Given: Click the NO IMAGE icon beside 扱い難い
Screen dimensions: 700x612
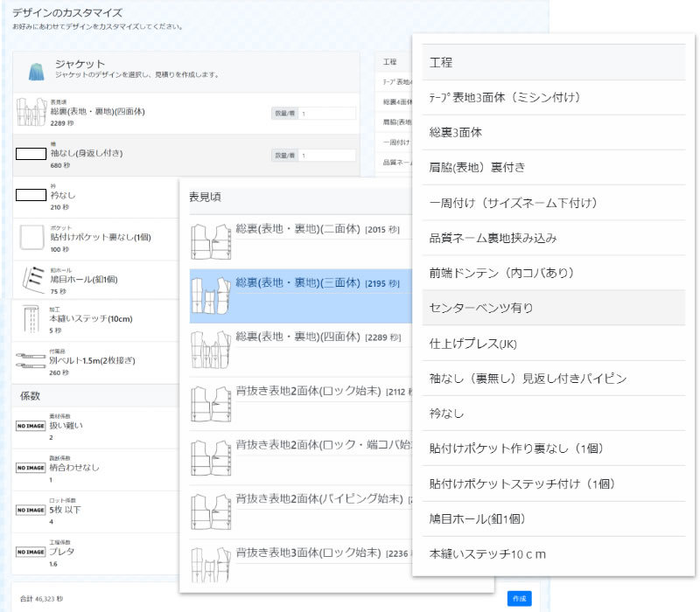Looking at the screenshot, I should tap(31, 426).
